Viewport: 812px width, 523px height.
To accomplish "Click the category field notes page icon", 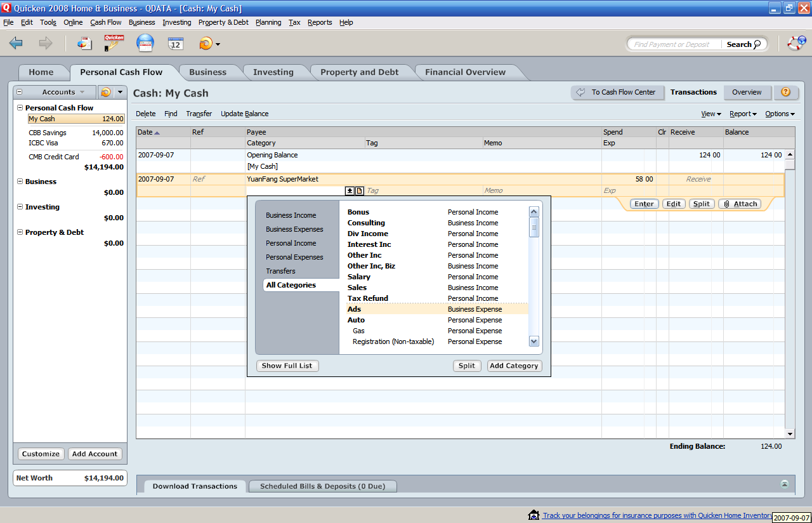I will tap(359, 190).
